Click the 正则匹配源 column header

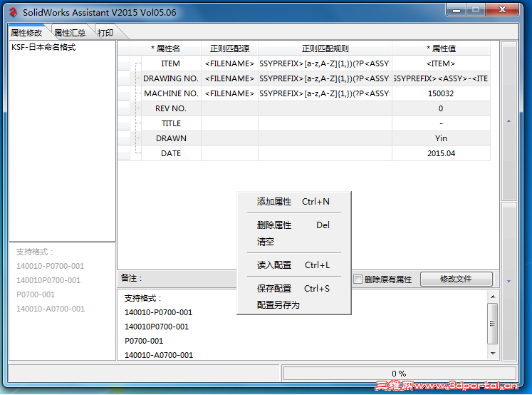click(230, 48)
